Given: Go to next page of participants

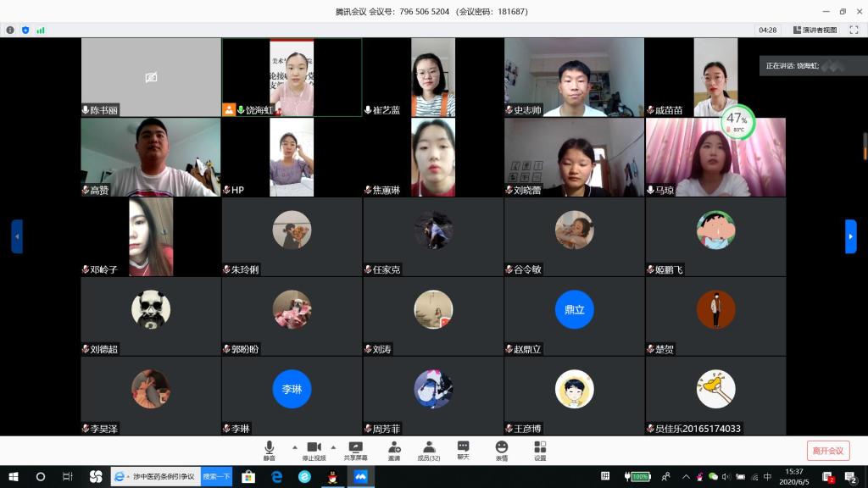Looking at the screenshot, I should click(851, 236).
